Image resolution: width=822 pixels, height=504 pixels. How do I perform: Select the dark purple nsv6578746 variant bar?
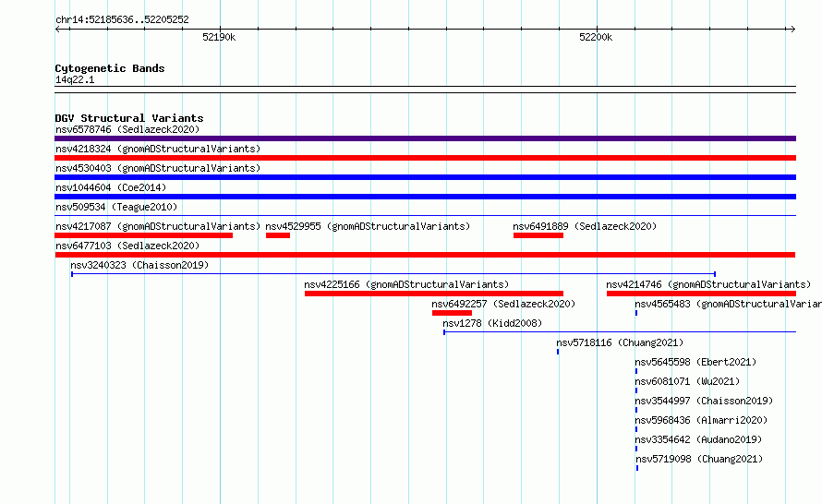[x=425, y=138]
